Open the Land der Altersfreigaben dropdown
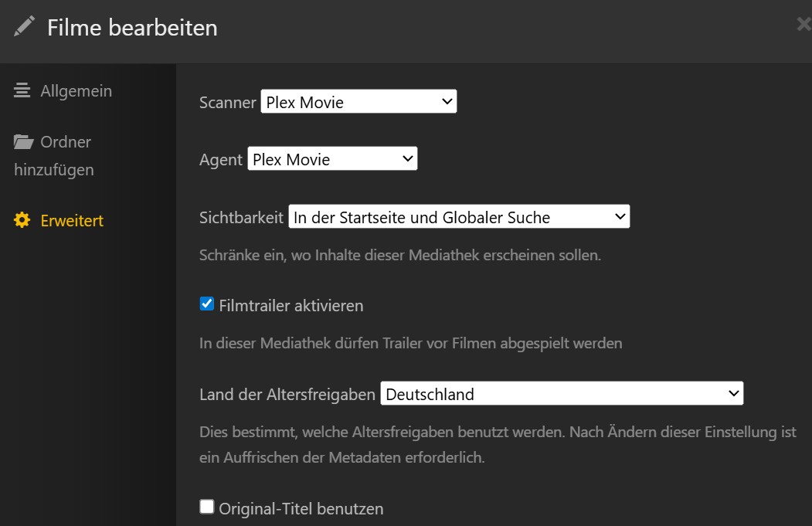Image resolution: width=812 pixels, height=526 pixels. point(562,393)
